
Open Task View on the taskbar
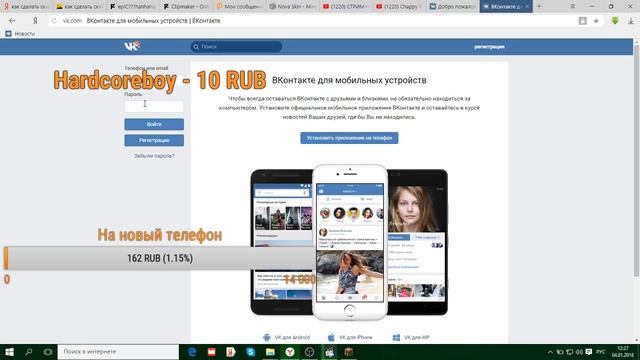(x=48, y=352)
